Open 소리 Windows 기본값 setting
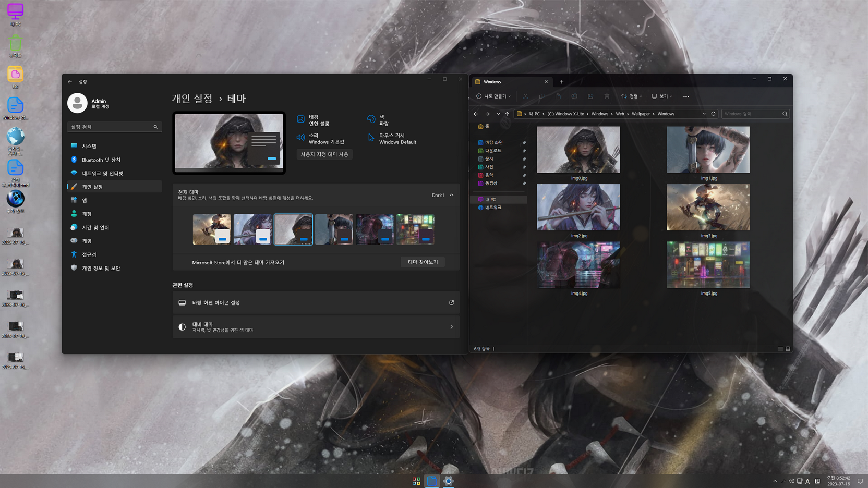Viewport: 868px width, 488px height. pos(321,139)
